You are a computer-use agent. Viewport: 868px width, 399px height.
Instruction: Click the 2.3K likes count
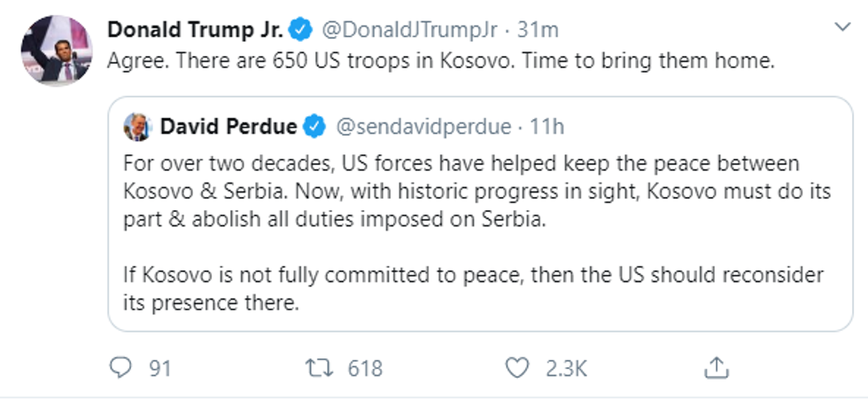(565, 368)
